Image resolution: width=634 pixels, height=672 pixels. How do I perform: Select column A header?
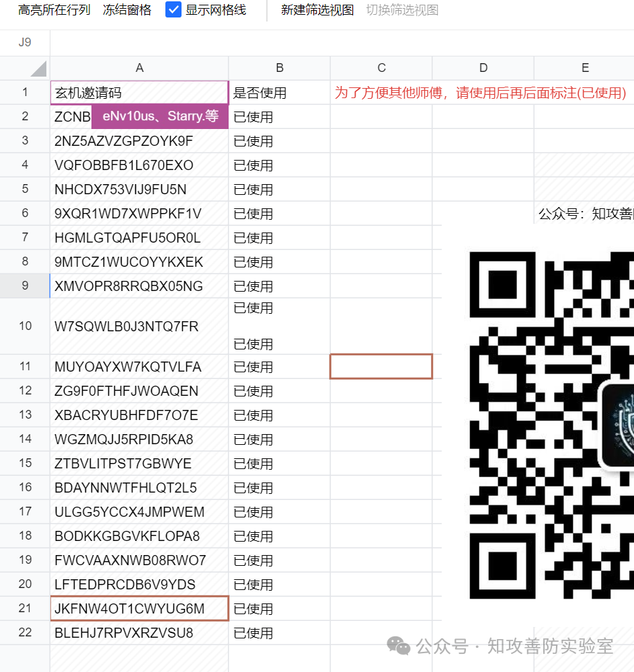tap(139, 68)
